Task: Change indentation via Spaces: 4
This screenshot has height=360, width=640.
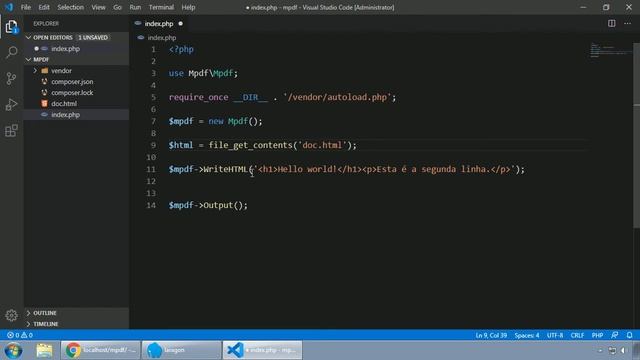Action: [x=527, y=335]
